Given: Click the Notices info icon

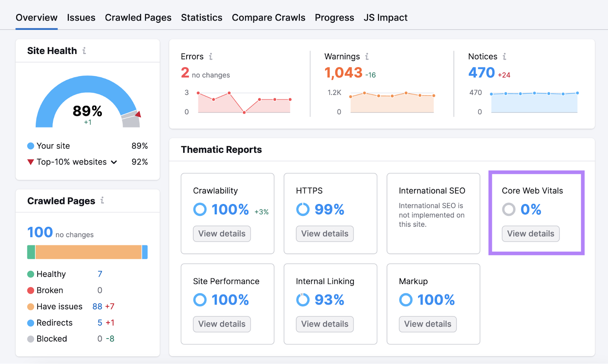Looking at the screenshot, I should (x=504, y=56).
